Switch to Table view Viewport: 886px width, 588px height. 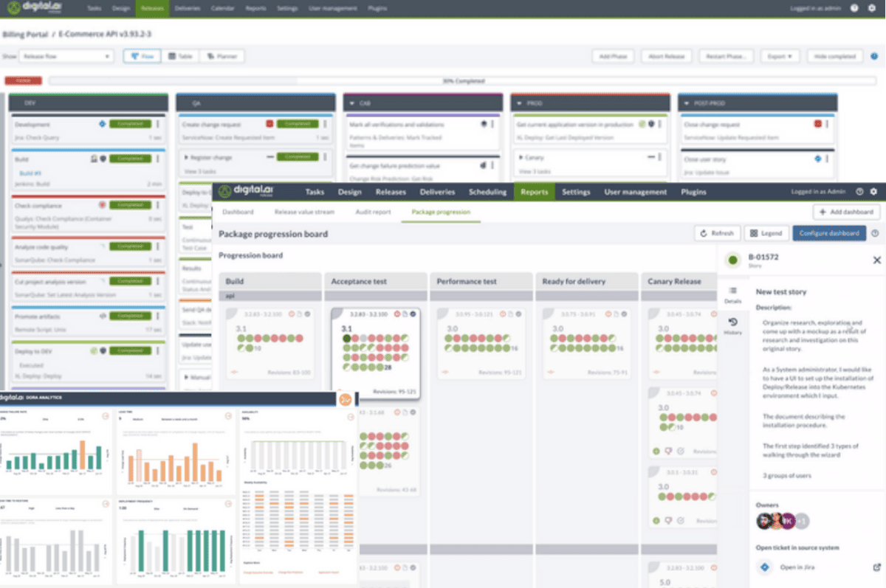(x=180, y=56)
